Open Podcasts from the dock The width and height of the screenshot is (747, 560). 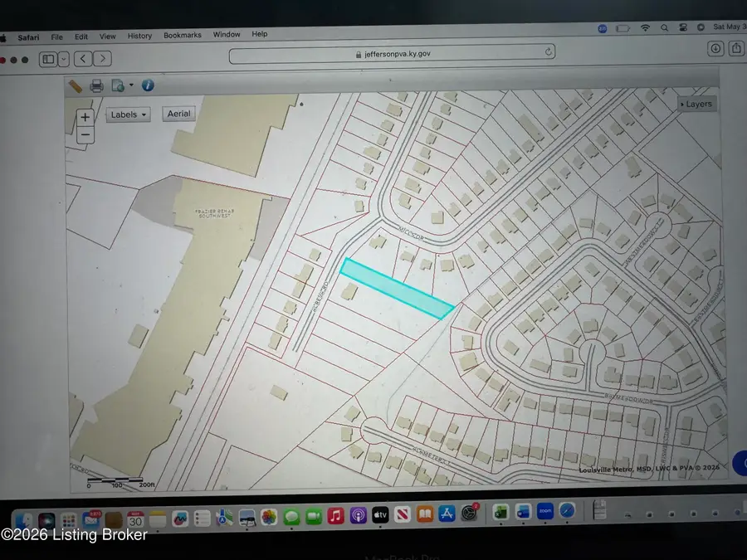point(358,515)
